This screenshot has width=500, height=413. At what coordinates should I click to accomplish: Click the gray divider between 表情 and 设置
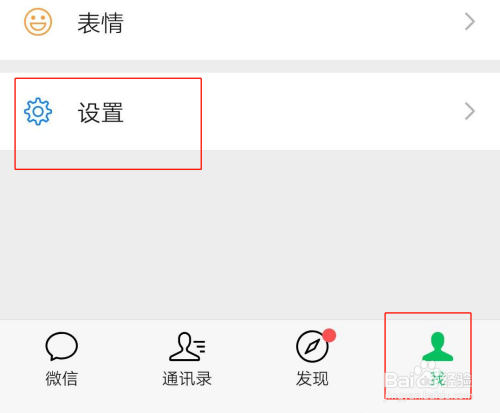coord(250,66)
